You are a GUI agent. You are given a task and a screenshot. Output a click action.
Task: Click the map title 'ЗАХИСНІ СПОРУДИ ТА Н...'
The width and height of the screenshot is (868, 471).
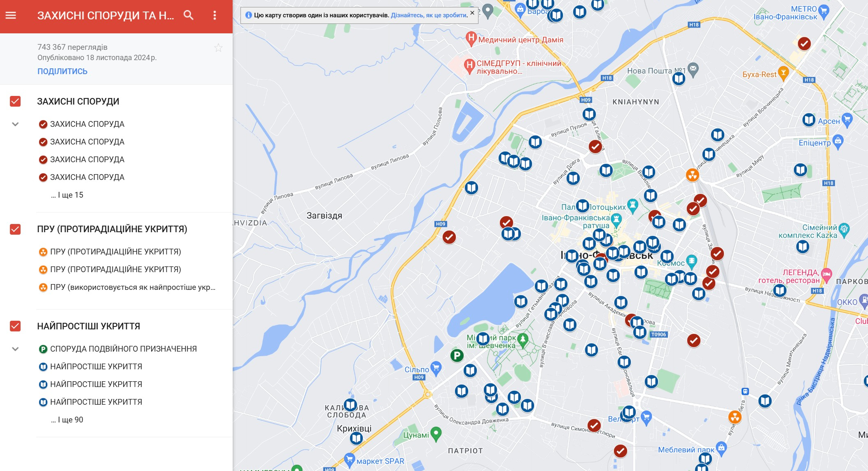click(x=105, y=16)
